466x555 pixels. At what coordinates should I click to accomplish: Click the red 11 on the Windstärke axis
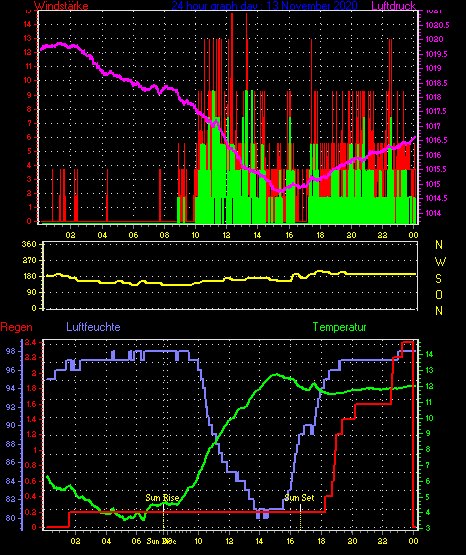point(28,66)
